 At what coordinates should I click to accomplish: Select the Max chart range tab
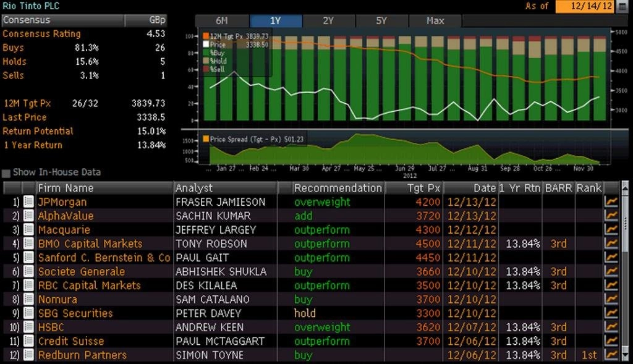[x=435, y=20]
